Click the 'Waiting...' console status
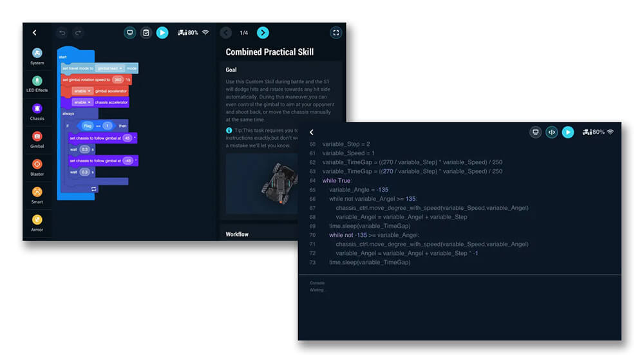Image resolution: width=644 pixels, height=363 pixels. (x=317, y=290)
